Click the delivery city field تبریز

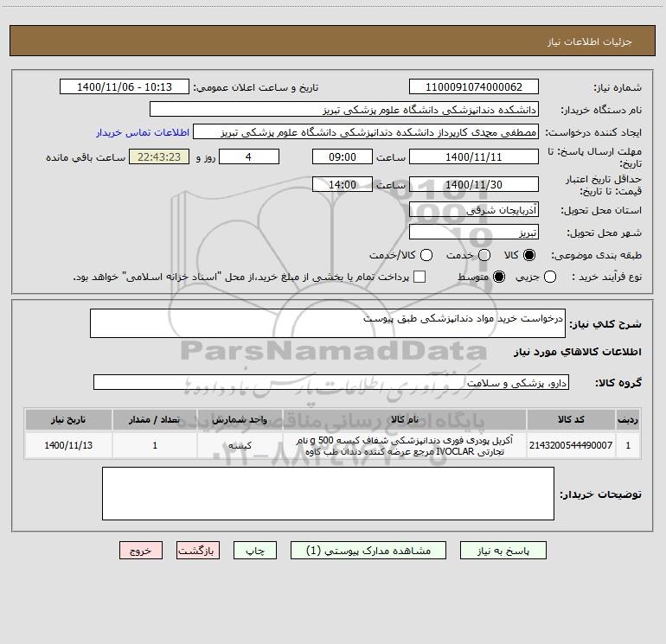point(474,232)
